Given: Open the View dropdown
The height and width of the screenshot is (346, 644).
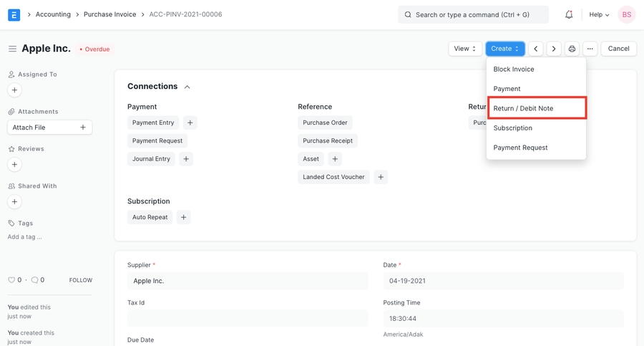Looking at the screenshot, I should pos(465,49).
